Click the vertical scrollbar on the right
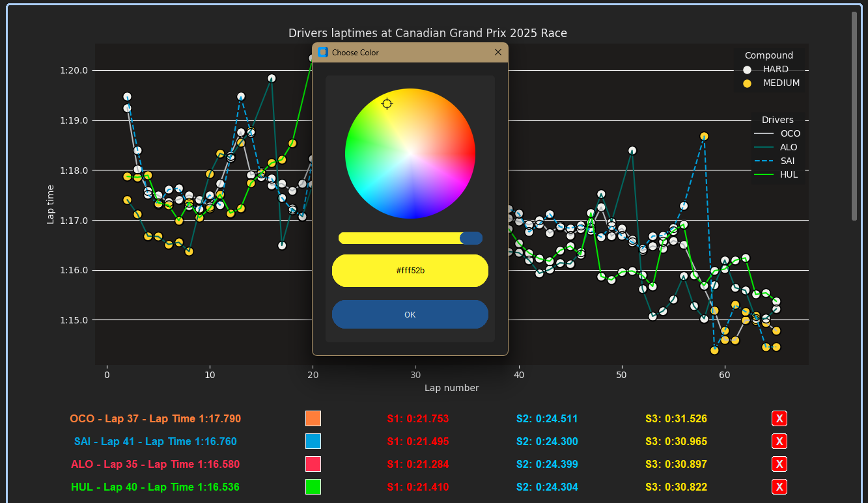 coord(854,117)
